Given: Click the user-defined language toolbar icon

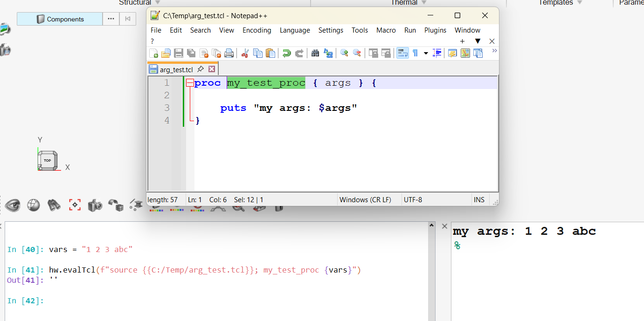Looking at the screenshot, I should [x=452, y=53].
